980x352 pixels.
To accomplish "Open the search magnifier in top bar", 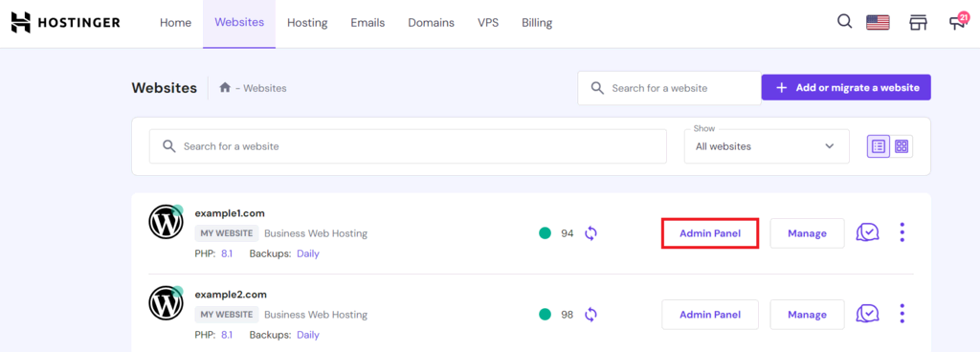I will 844,22.
